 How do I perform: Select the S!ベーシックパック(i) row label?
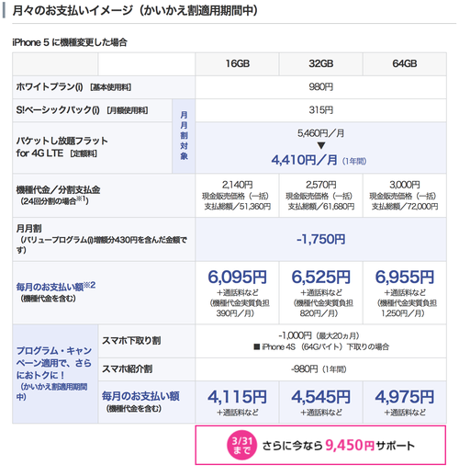coord(82,110)
